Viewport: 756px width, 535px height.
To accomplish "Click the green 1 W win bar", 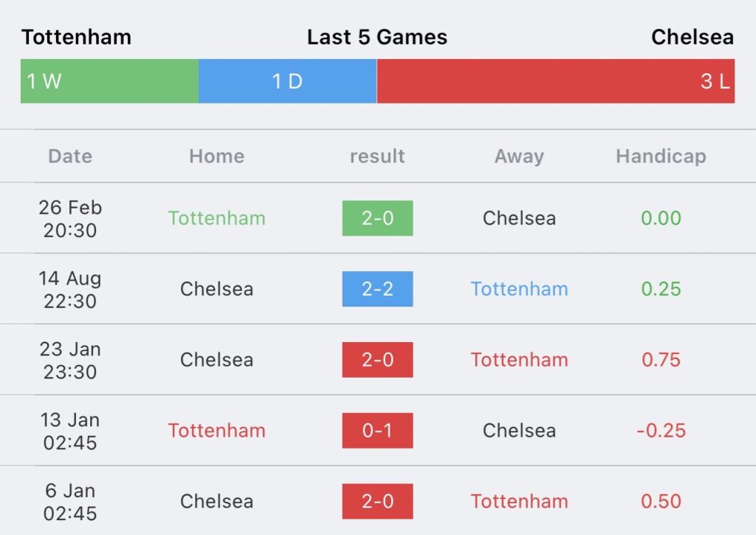I will (109, 81).
